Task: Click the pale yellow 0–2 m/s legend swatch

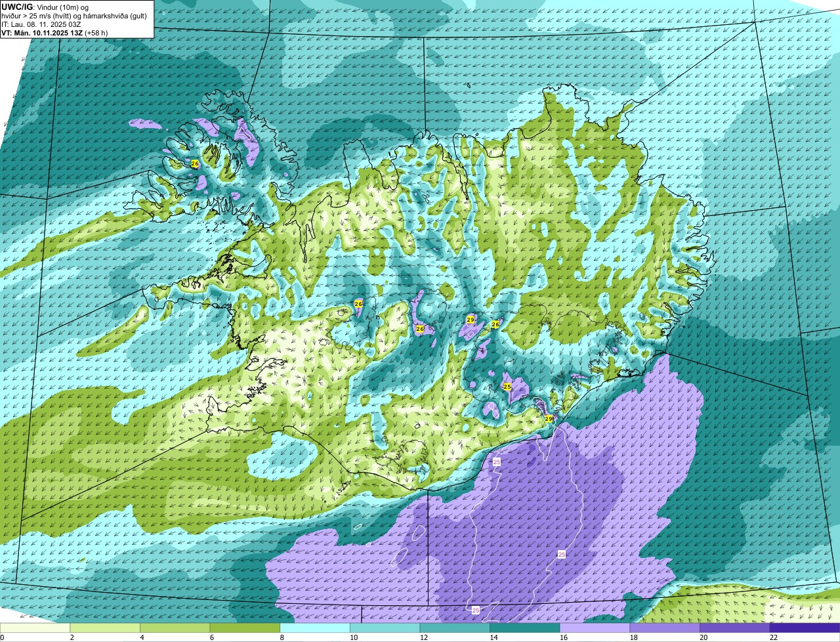Action: 35,628
